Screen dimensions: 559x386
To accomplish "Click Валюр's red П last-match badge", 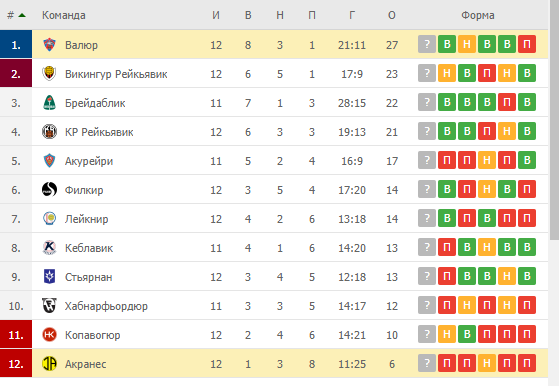I will [x=527, y=44].
